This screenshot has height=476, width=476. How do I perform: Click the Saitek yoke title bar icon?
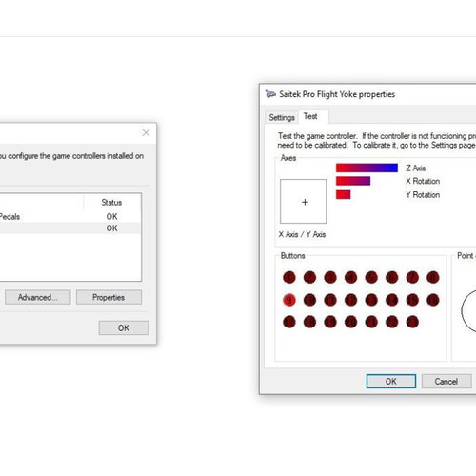(x=270, y=94)
